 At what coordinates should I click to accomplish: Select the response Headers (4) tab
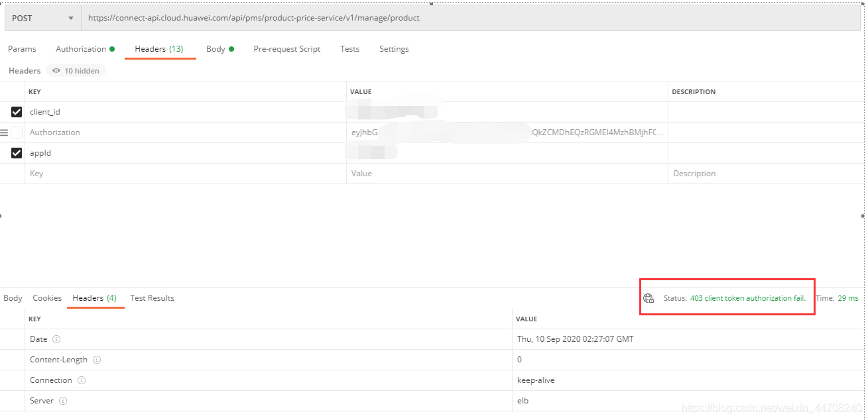click(95, 298)
